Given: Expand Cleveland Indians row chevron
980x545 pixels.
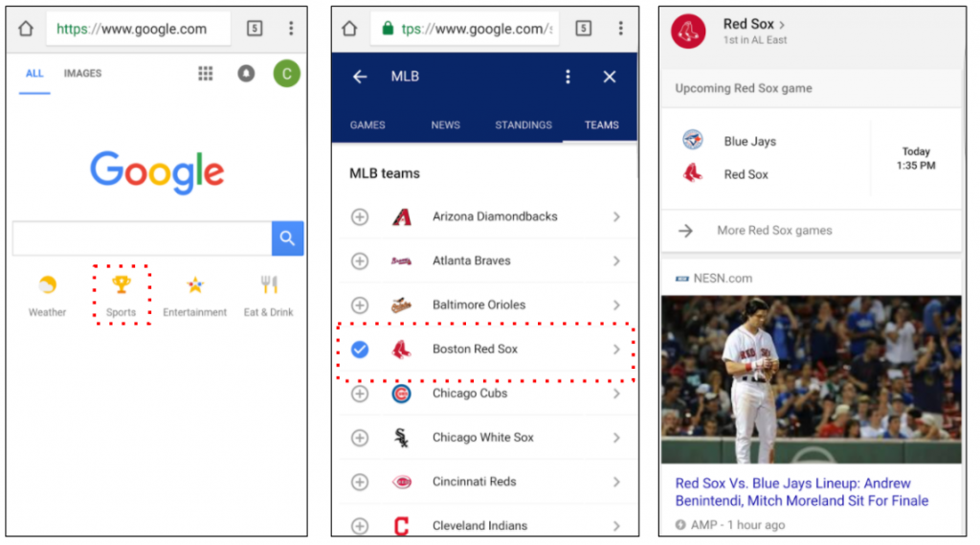Looking at the screenshot, I should coord(616,526).
